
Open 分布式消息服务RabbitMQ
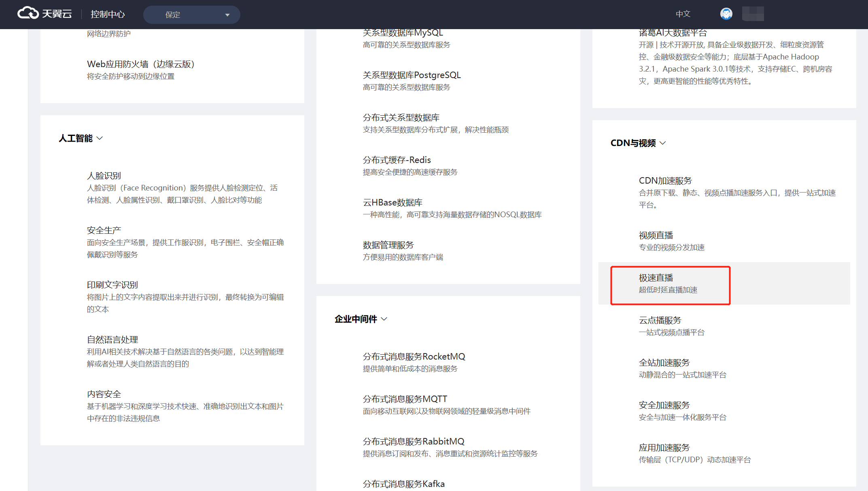point(414,442)
